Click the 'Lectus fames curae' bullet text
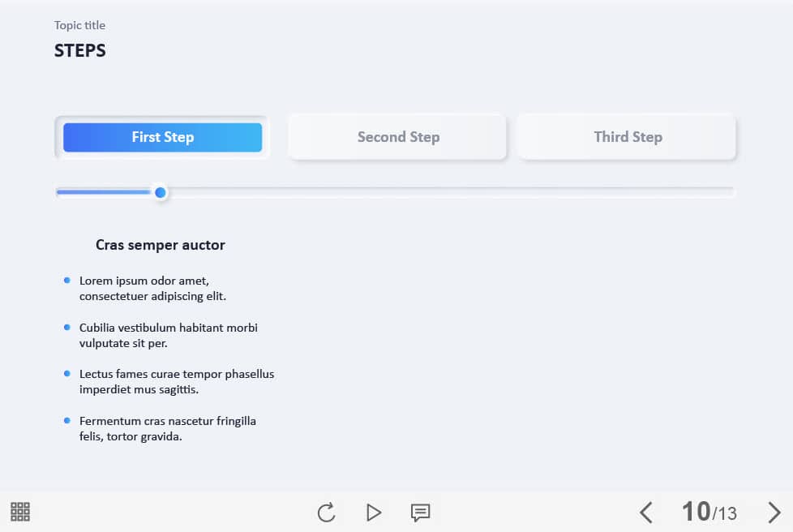 (x=176, y=381)
